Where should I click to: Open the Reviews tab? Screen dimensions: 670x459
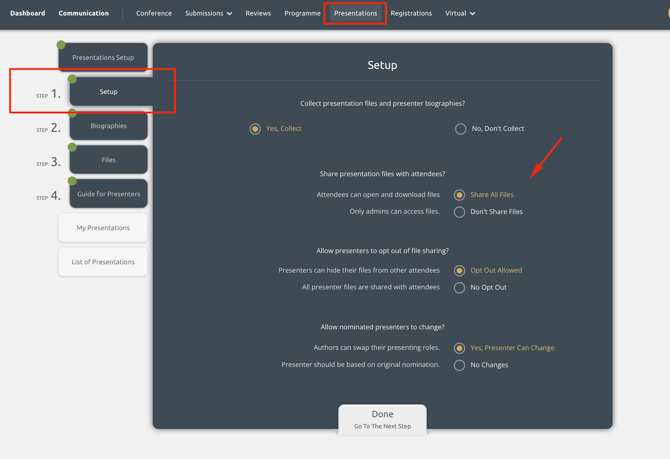click(x=258, y=14)
